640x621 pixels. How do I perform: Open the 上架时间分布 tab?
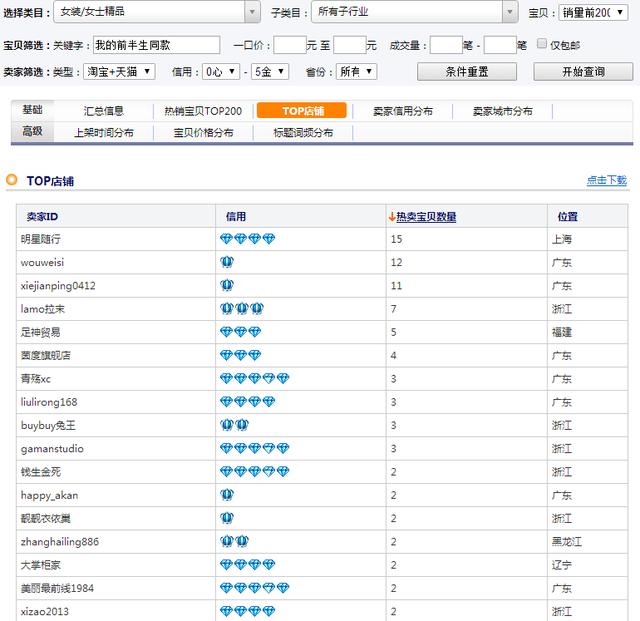(x=104, y=133)
